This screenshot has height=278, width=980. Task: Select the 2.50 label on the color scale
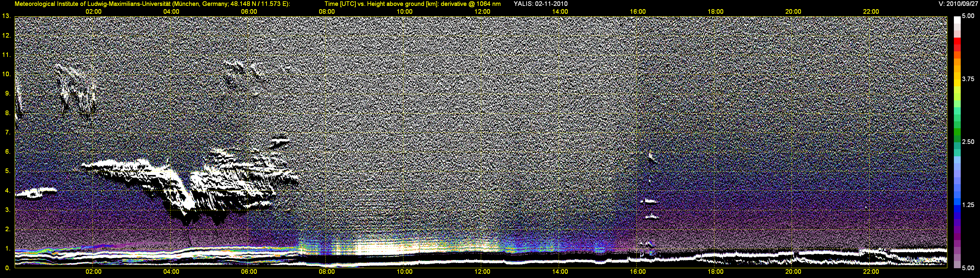click(x=968, y=142)
